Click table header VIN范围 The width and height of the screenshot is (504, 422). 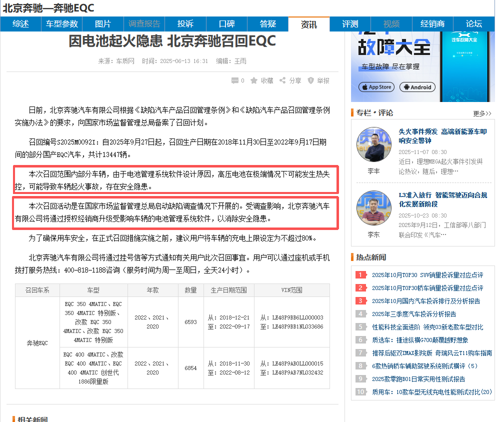[x=292, y=290]
